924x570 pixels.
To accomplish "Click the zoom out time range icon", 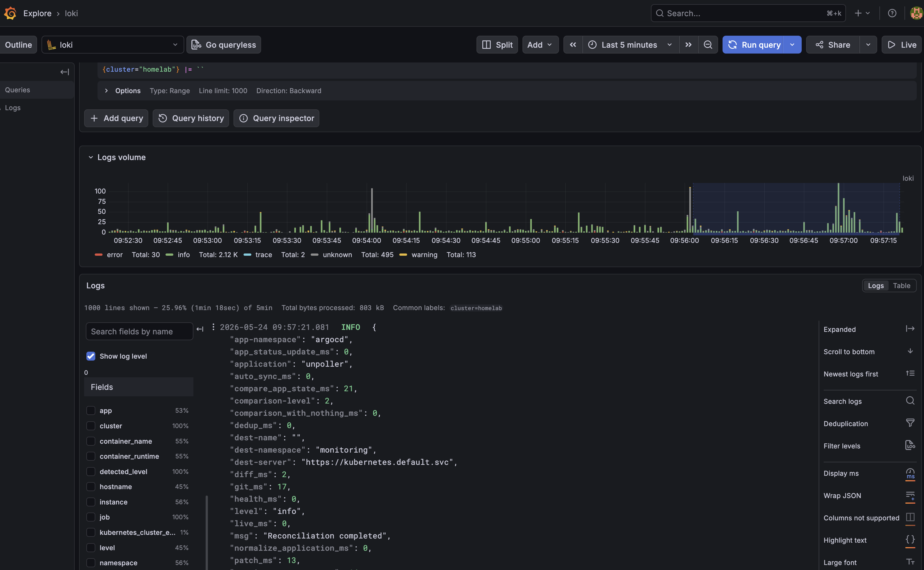I will click(708, 45).
